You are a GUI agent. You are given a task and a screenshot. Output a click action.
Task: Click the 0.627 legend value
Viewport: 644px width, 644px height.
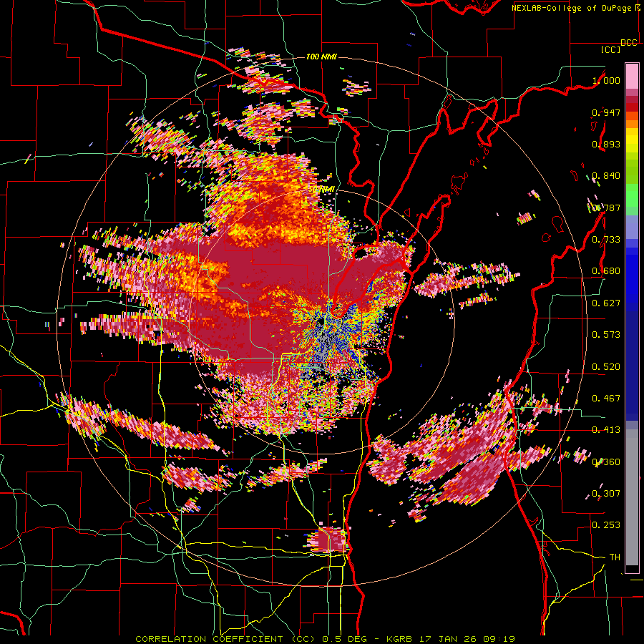click(606, 303)
